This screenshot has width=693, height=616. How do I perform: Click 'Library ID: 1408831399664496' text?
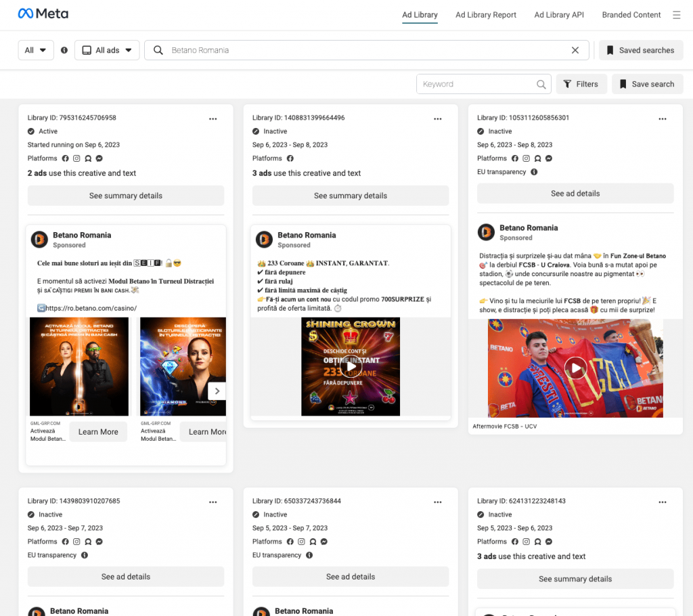(x=298, y=118)
